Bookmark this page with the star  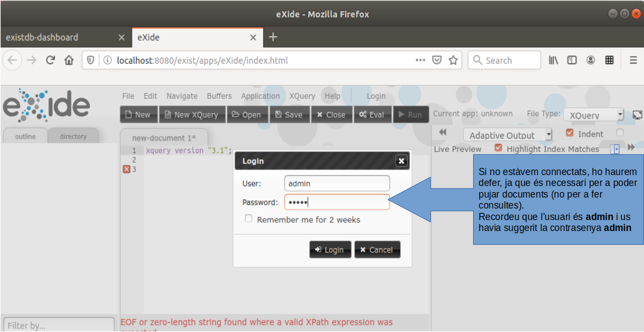click(453, 60)
